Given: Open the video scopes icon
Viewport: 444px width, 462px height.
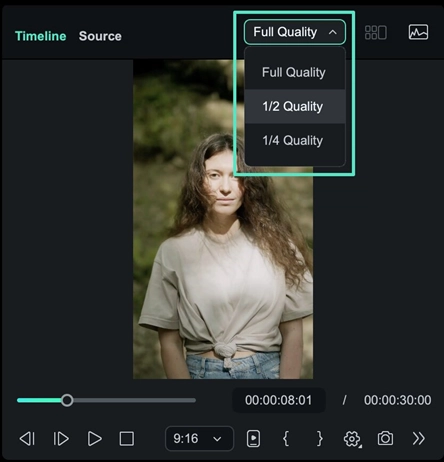Looking at the screenshot, I should tap(418, 32).
